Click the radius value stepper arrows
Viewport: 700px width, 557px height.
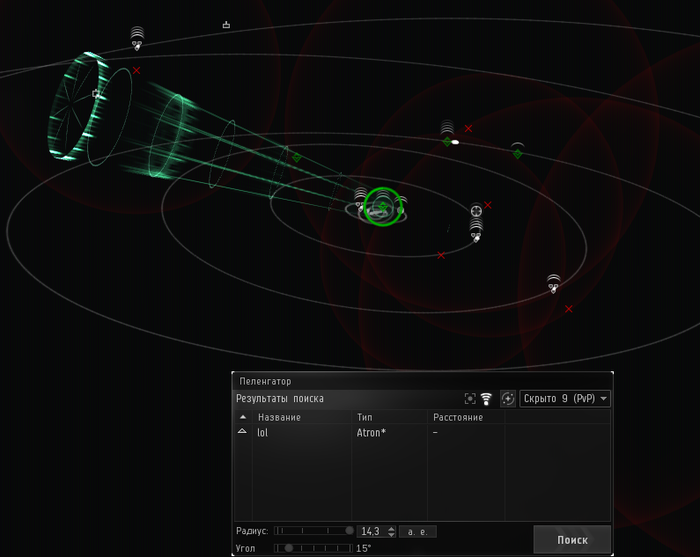(391, 531)
